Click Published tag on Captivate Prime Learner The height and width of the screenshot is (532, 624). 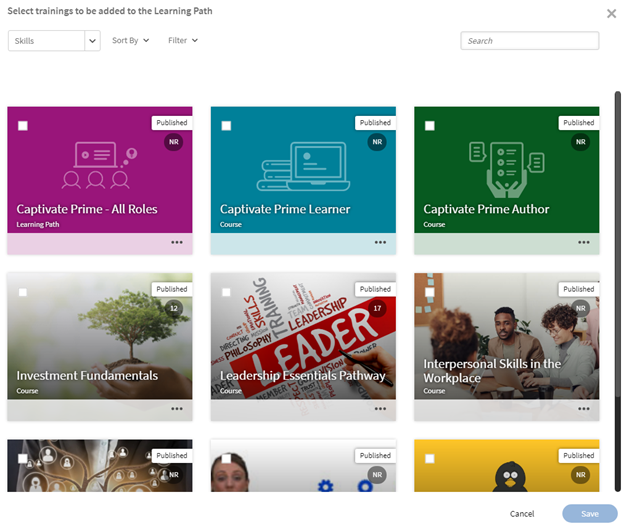point(375,123)
